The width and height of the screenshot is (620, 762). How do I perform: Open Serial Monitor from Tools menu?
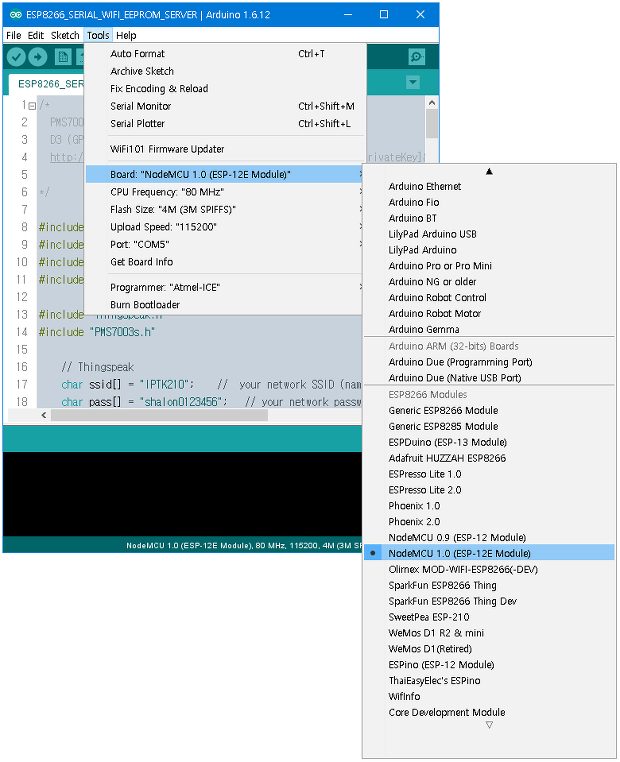click(x=224, y=106)
